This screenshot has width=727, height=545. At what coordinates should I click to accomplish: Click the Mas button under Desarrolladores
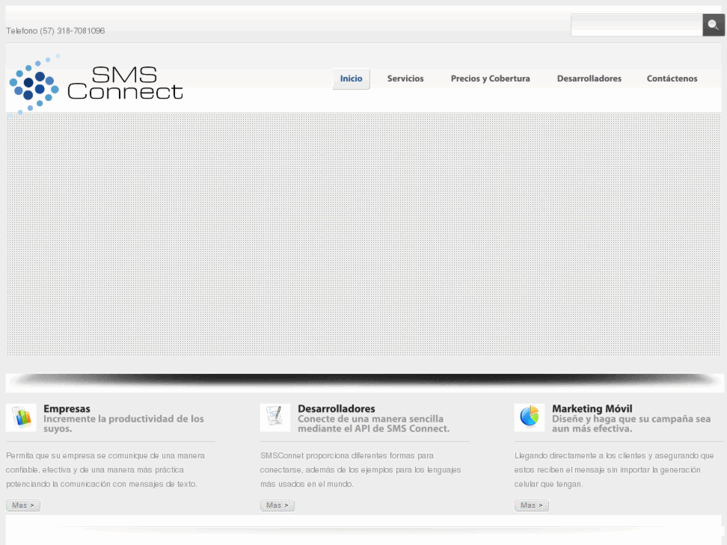pos(277,505)
